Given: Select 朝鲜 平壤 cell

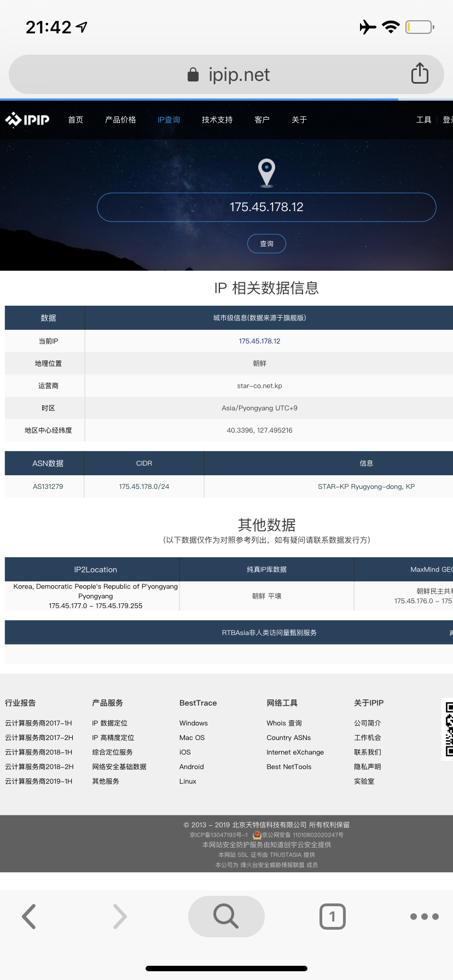Looking at the screenshot, I should 266,596.
